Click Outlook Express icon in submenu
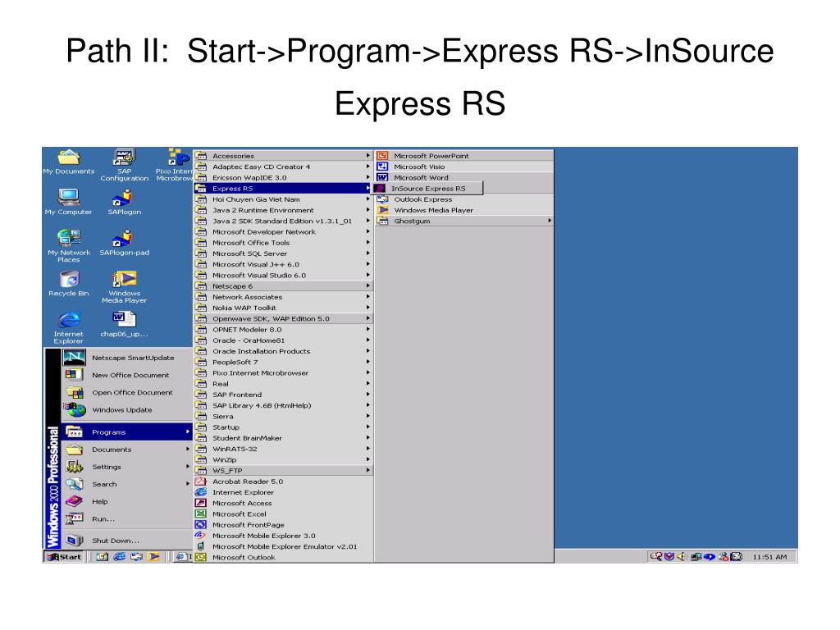This screenshot has width=840, height=630. 382,199
